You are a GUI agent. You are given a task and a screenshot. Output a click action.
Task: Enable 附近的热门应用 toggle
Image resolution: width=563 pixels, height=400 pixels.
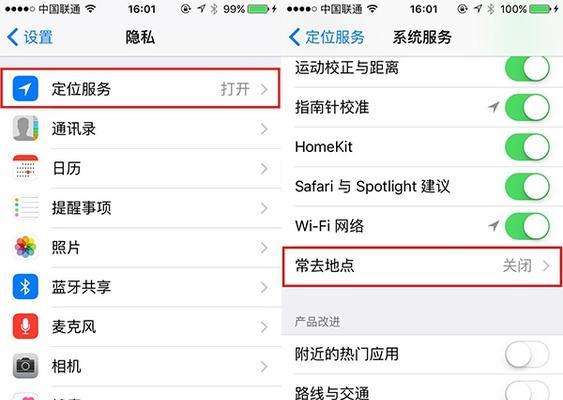[527, 354]
